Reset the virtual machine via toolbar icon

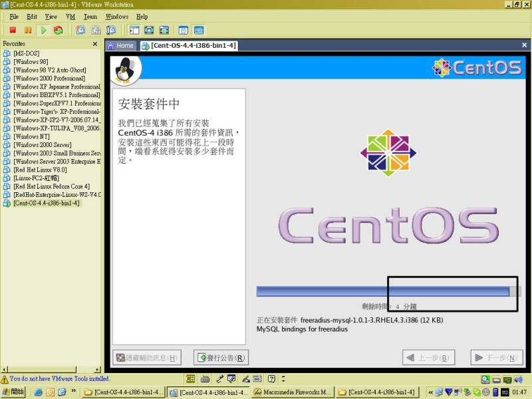click(x=58, y=30)
